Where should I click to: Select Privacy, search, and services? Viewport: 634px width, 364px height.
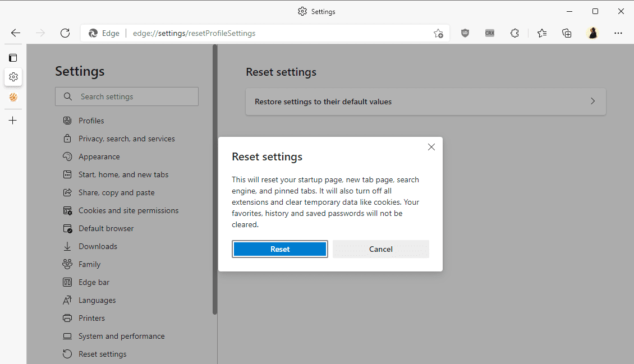(x=126, y=139)
